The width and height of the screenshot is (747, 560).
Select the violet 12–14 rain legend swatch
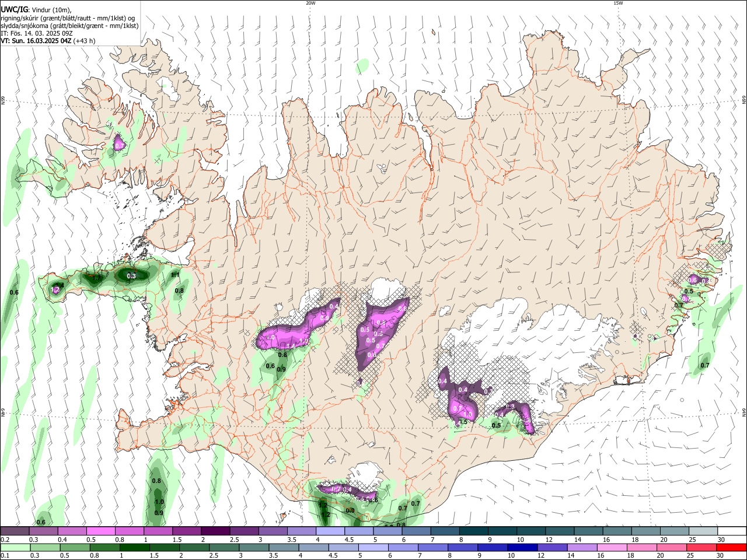coord(552,547)
